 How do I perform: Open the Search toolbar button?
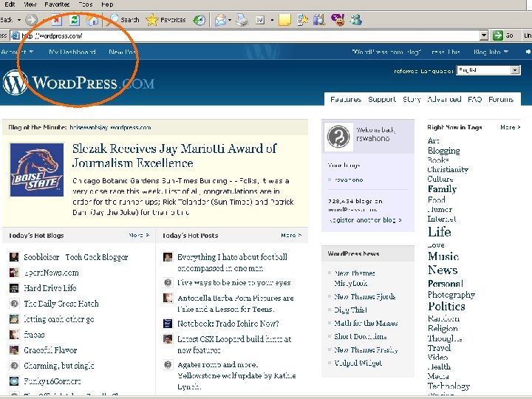tap(123, 20)
